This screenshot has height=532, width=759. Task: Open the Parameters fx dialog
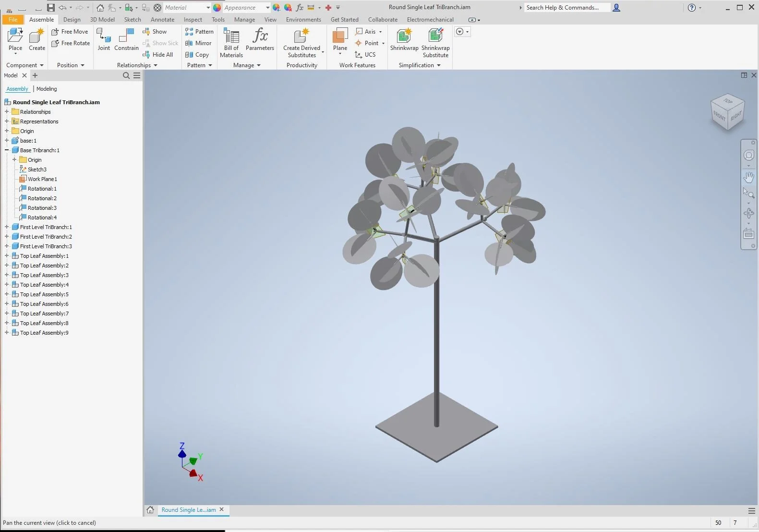click(x=260, y=39)
